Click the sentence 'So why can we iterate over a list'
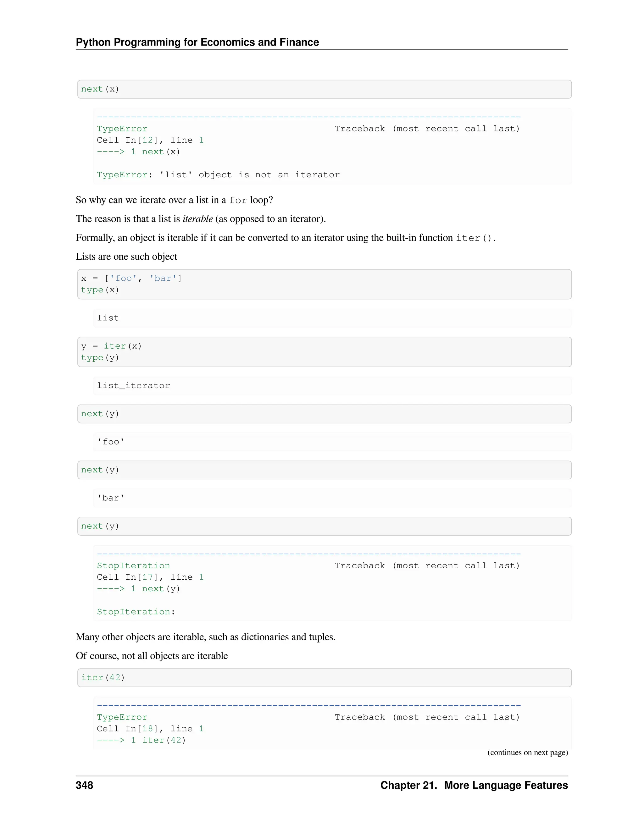 coord(174,200)
